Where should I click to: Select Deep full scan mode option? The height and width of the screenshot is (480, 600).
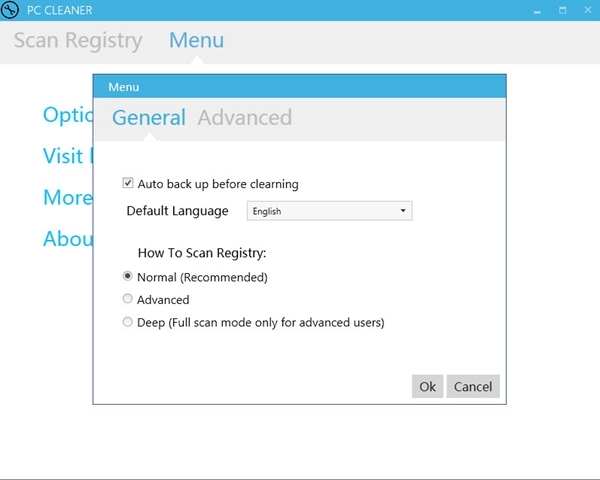(127, 322)
